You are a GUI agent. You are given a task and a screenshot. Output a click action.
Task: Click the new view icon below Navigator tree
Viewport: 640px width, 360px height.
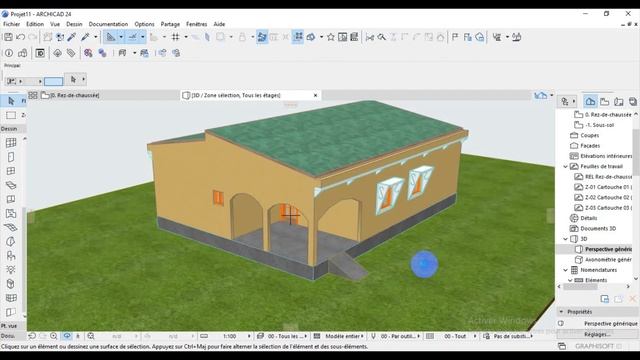pos(604,299)
